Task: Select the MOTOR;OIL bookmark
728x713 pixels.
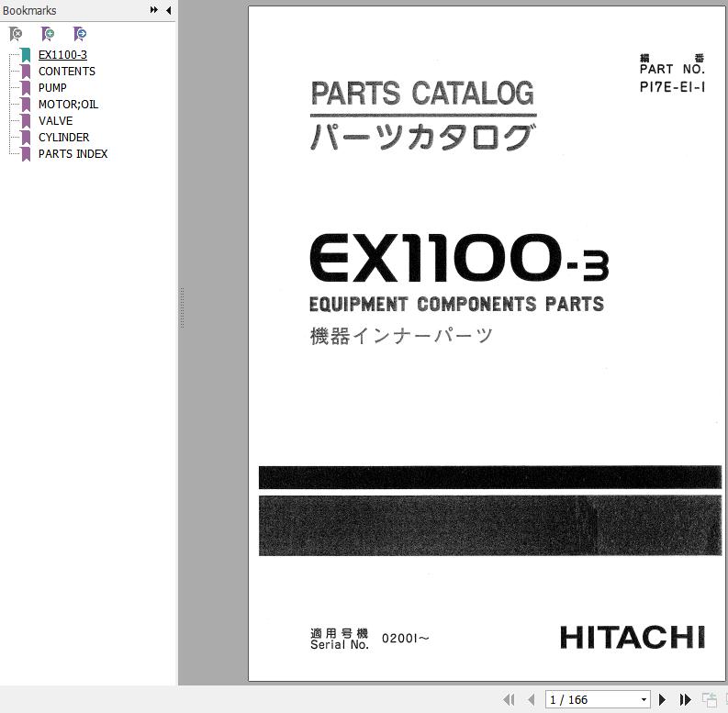Action: point(68,105)
